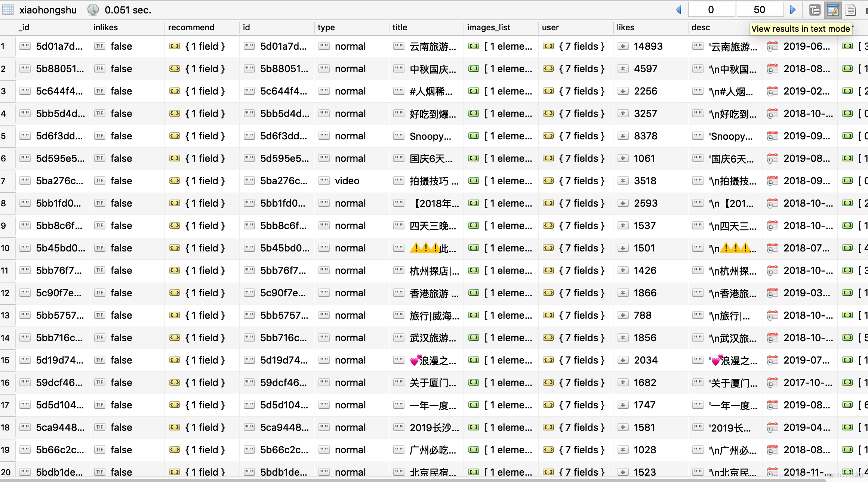
Task: Select the desc cell '\n中秋国...
Action: (x=725, y=69)
